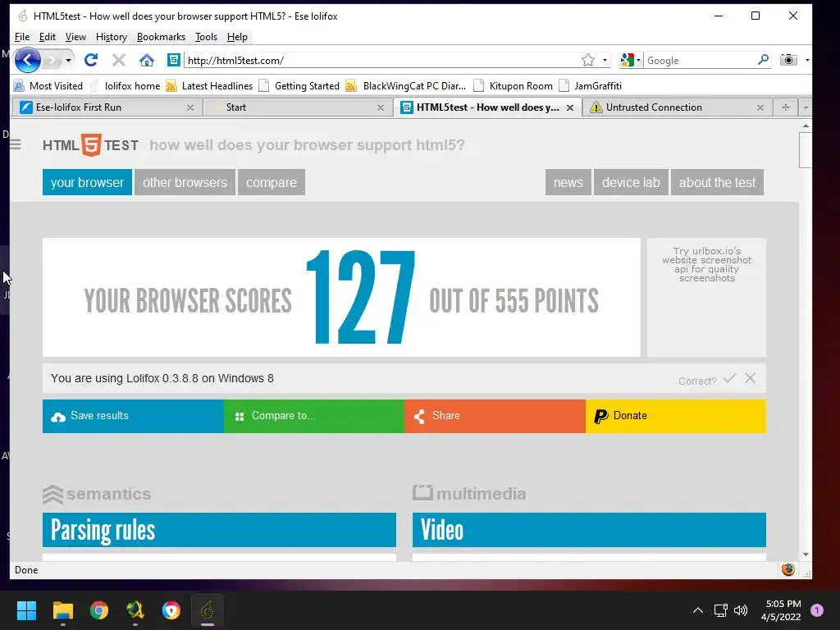
Task: Open the JamGraffiti bookmark
Action: [591, 85]
